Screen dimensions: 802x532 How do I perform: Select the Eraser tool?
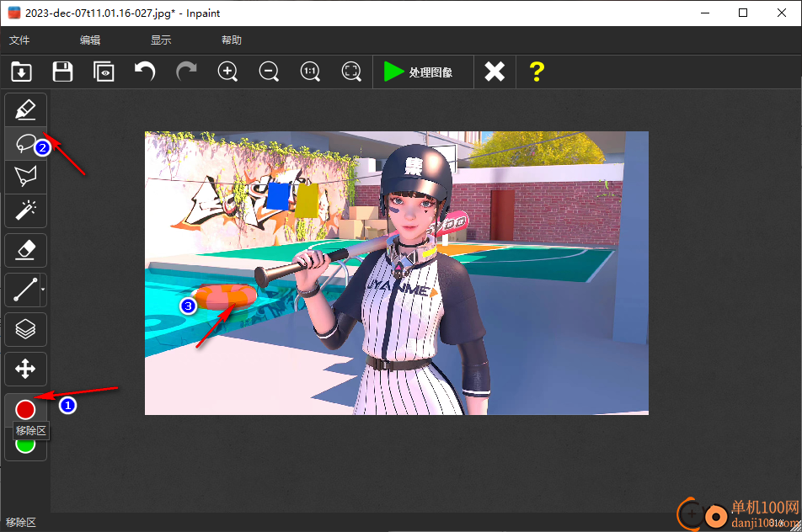click(x=25, y=250)
